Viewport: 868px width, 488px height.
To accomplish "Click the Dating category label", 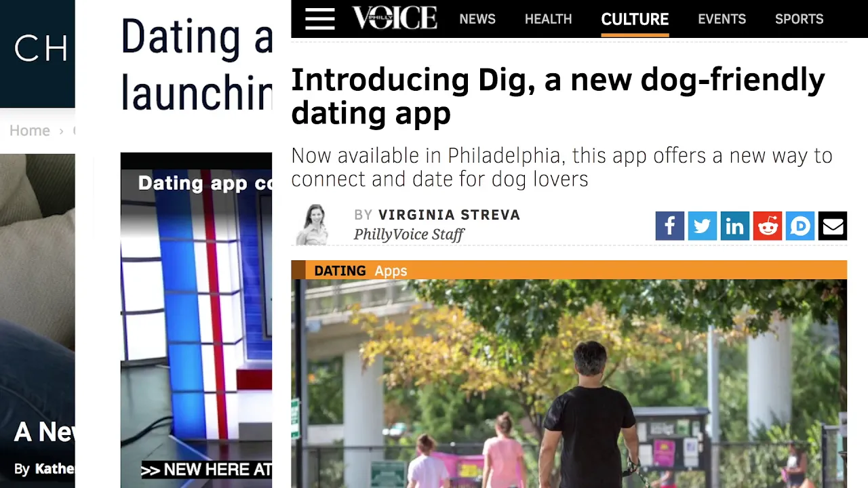I will (340, 270).
